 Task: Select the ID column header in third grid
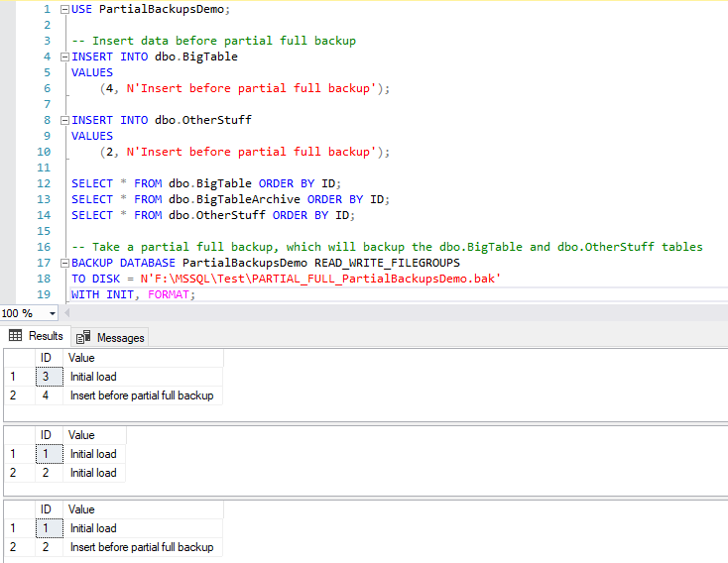click(47, 509)
